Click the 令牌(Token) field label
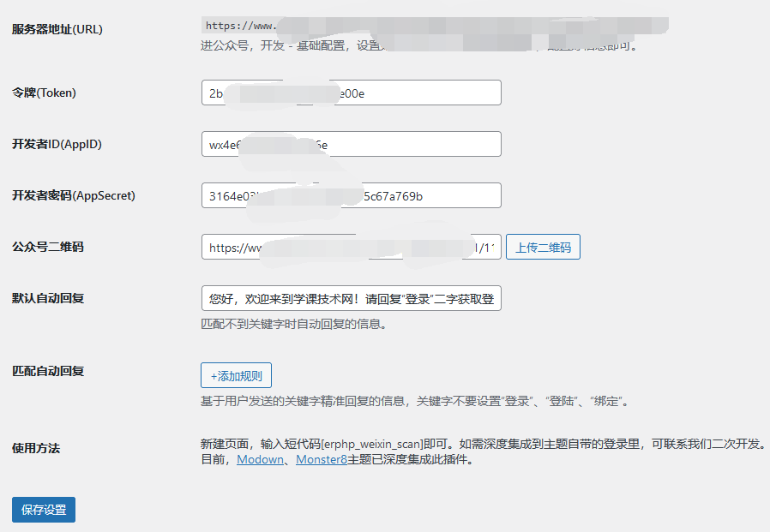 click(x=43, y=93)
